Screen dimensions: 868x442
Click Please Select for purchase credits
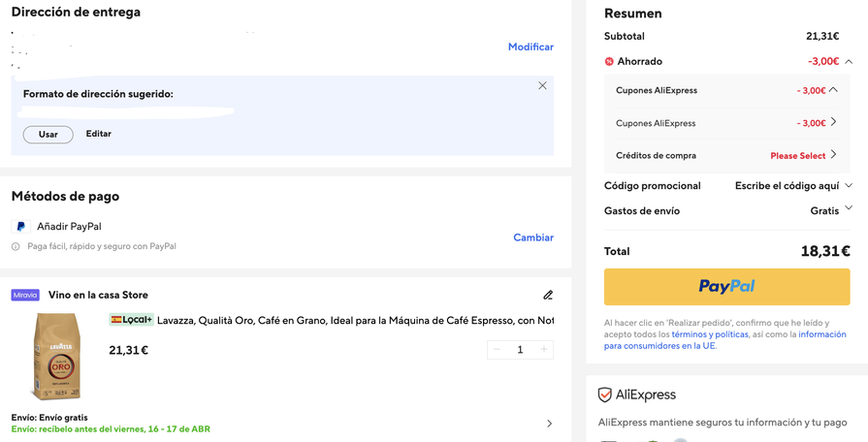click(x=798, y=156)
